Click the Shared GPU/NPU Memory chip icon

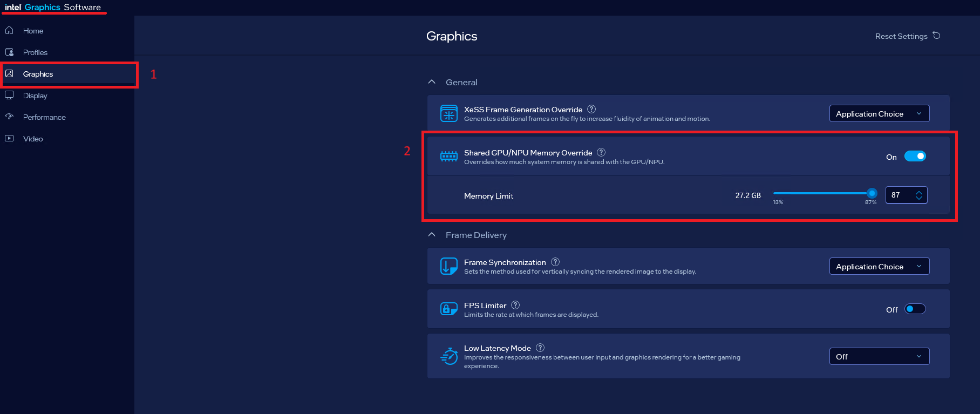(449, 157)
